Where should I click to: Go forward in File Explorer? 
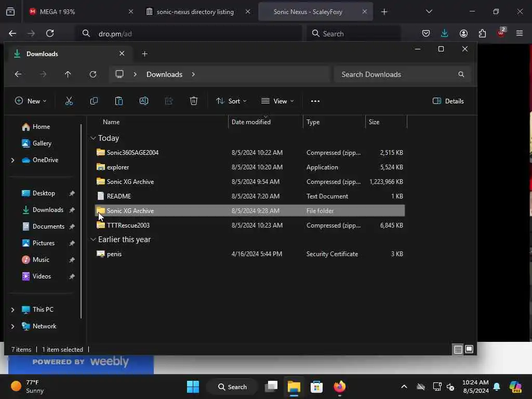point(43,74)
